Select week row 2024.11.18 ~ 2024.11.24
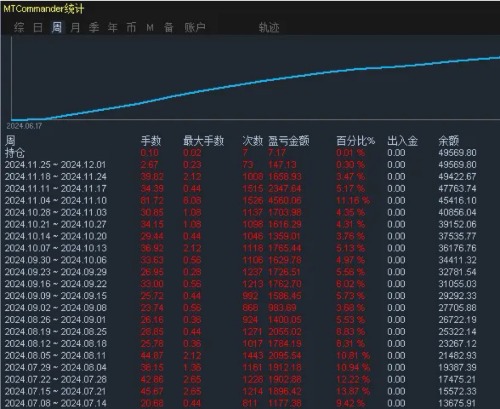 click(241, 177)
